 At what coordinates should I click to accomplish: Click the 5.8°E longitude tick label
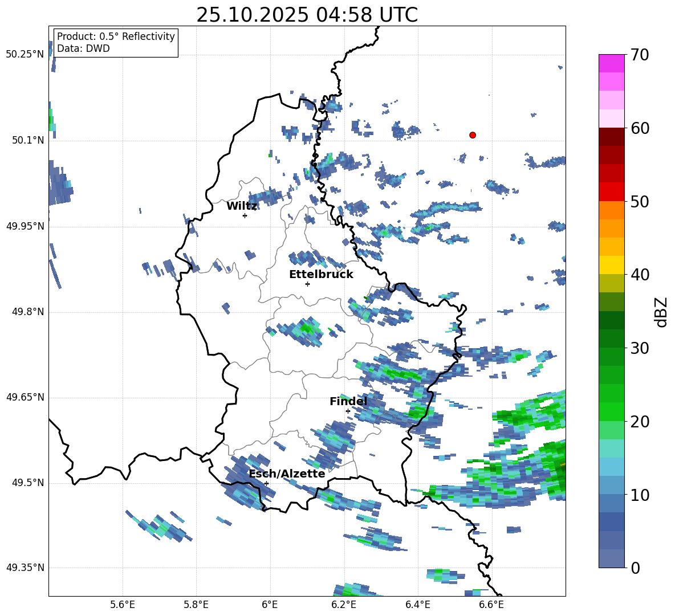click(x=196, y=605)
